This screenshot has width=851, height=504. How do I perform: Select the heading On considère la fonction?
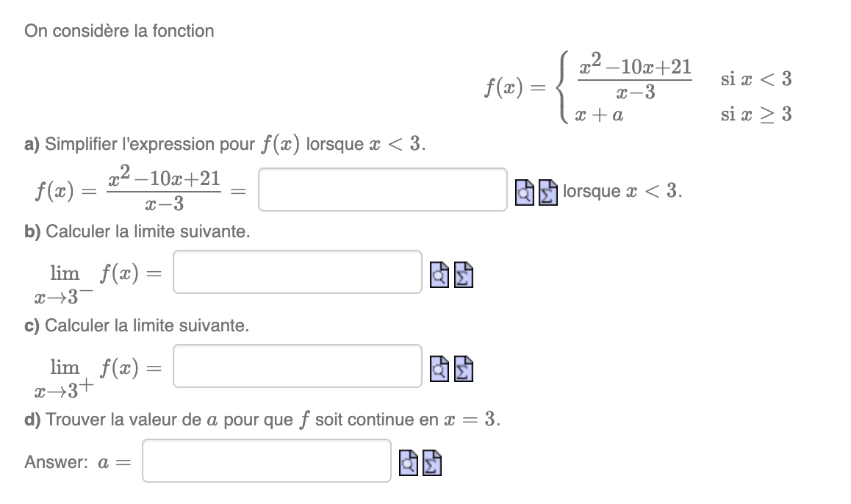(119, 31)
